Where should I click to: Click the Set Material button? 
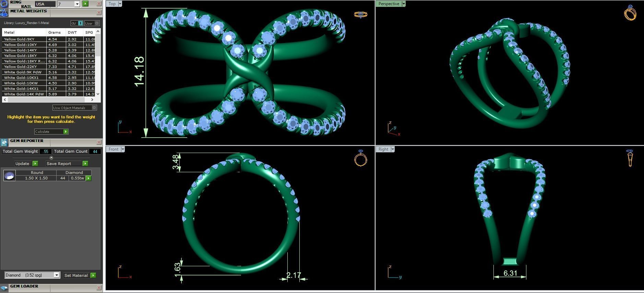(80, 275)
